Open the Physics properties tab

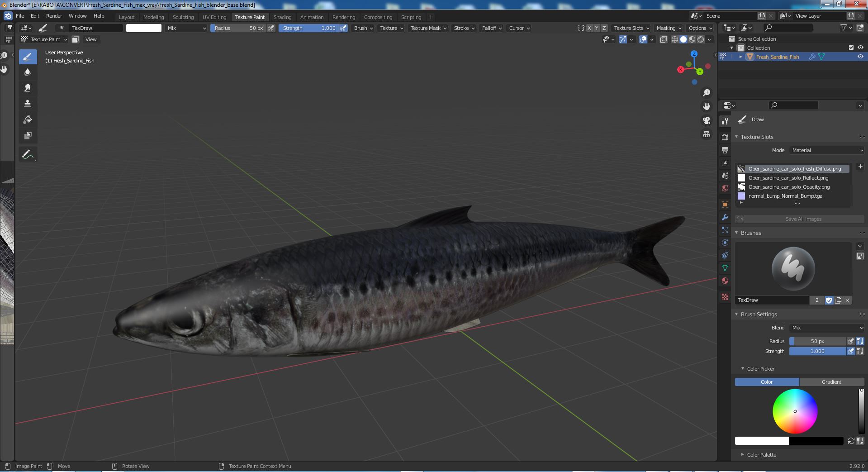725,243
